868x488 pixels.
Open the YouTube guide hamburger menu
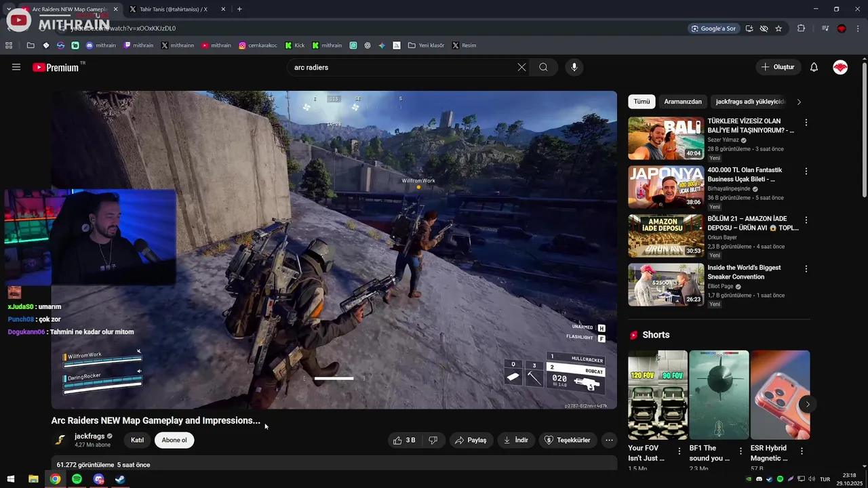[x=16, y=67]
